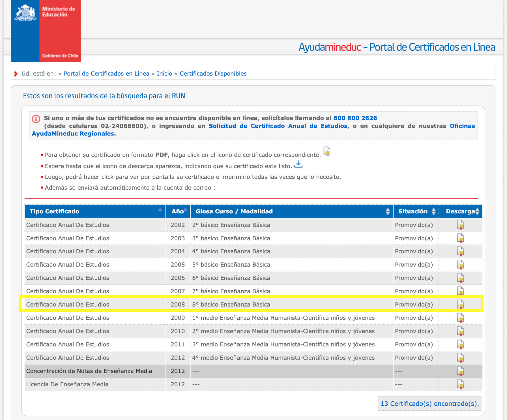Sort the table by Año column
This screenshot has width=507, height=420.
tap(178, 211)
